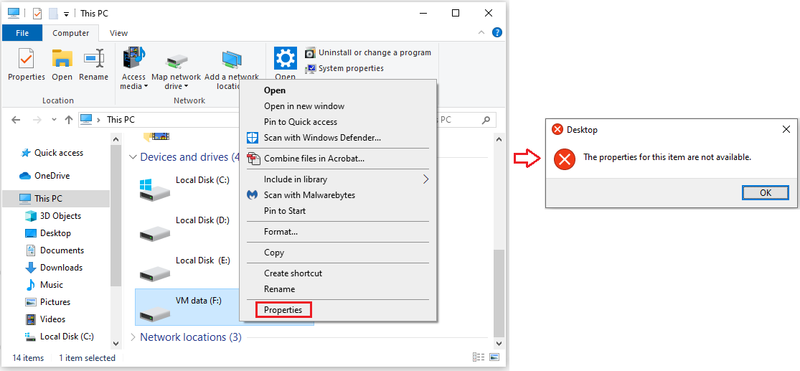Open Videos in navigation pane
Screen dimensions: 800x371
(45, 319)
